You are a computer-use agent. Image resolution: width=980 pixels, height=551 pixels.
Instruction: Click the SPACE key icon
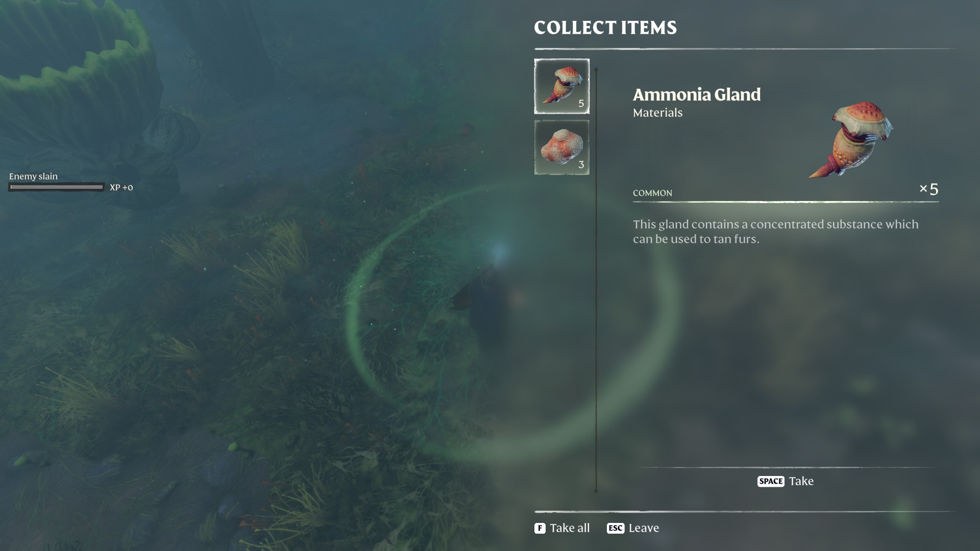771,481
